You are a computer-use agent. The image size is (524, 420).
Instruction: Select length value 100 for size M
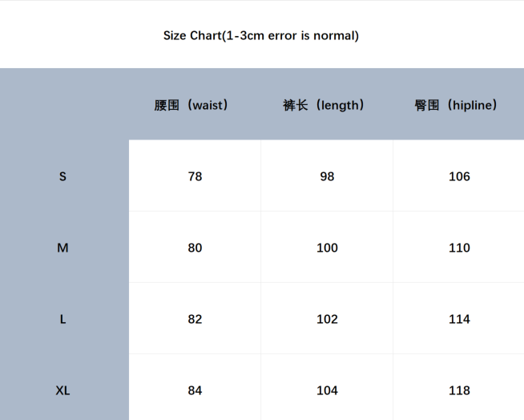[x=327, y=248]
